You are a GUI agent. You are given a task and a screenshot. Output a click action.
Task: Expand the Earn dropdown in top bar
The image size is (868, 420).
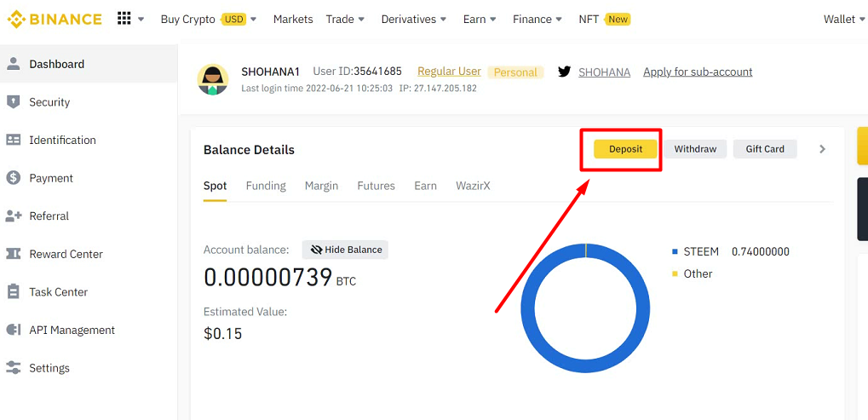tap(492, 20)
